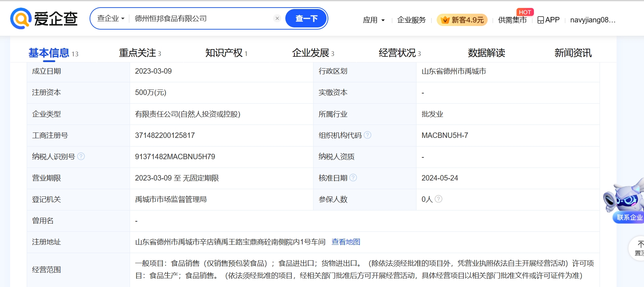Click the 查一下 search button
This screenshot has height=287, width=644.
coord(306,18)
